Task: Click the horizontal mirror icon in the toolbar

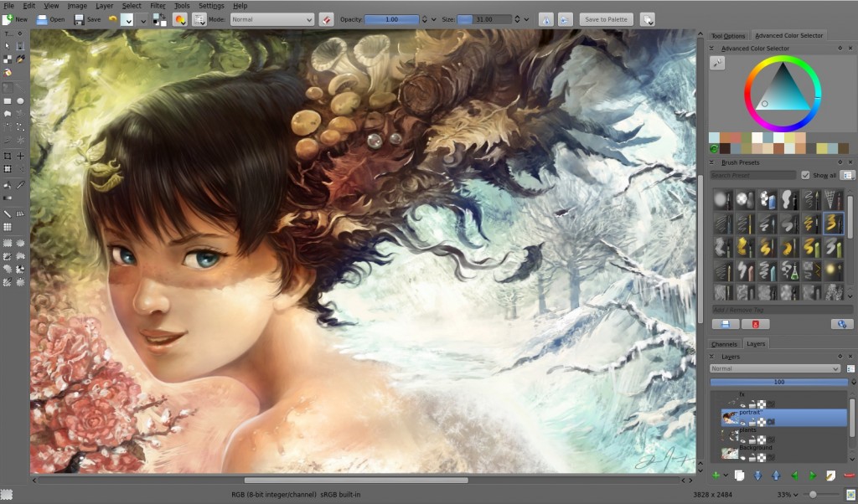Action: (x=545, y=19)
